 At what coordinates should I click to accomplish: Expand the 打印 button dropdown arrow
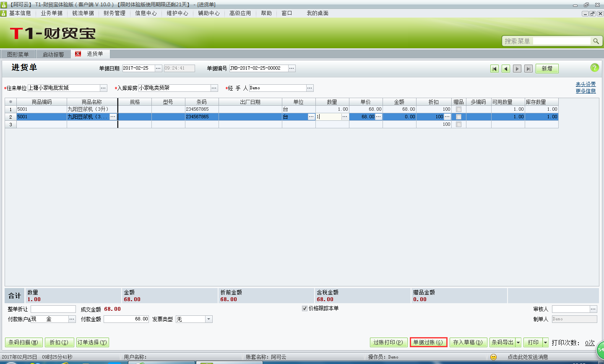(x=546, y=342)
